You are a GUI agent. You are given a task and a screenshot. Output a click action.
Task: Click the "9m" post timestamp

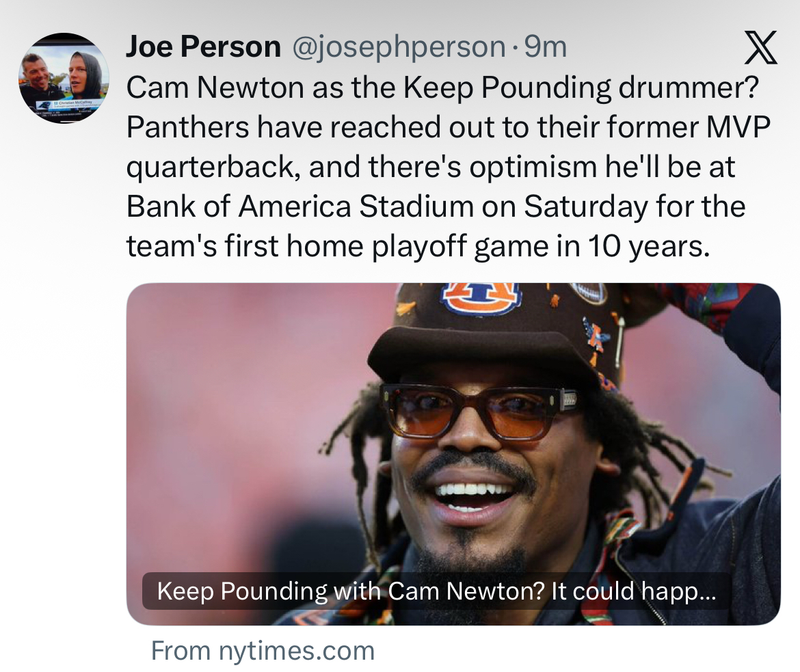coord(546,47)
